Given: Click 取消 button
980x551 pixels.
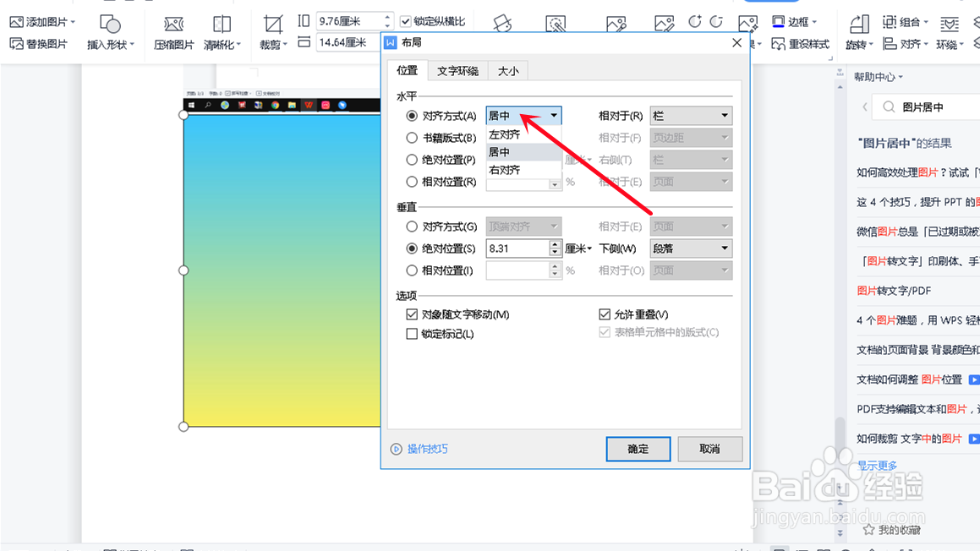Looking at the screenshot, I should 710,449.
